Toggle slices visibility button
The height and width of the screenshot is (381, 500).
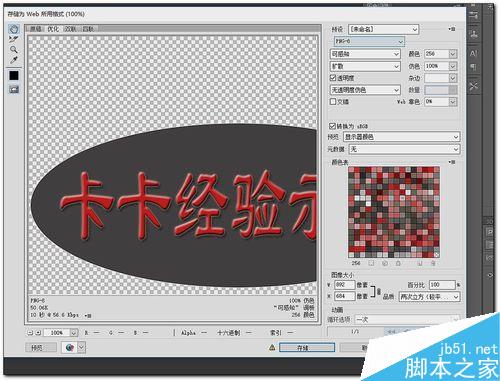pyautogui.click(x=14, y=89)
